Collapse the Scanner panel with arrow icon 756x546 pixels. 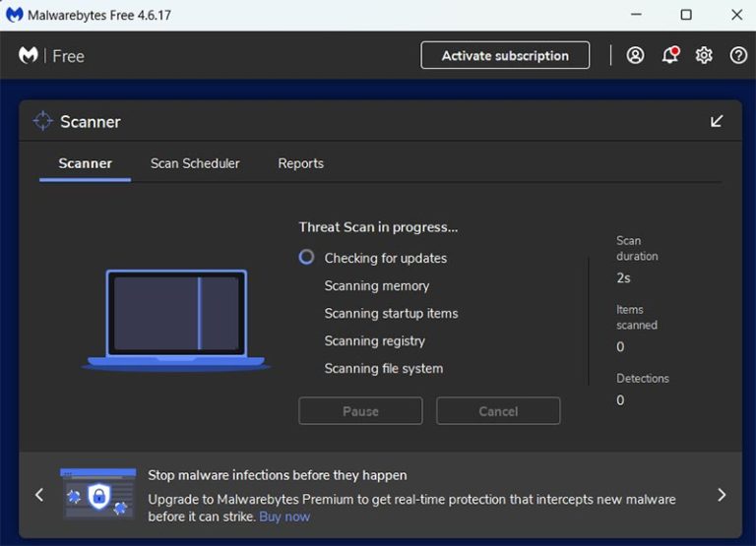pos(717,121)
